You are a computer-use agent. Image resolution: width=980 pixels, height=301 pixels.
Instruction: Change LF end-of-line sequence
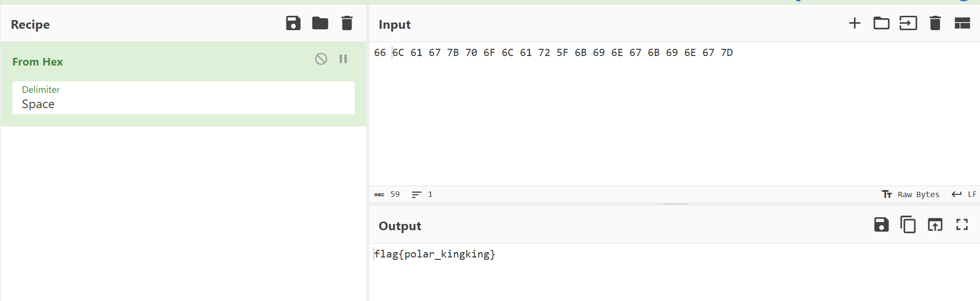pos(964,194)
